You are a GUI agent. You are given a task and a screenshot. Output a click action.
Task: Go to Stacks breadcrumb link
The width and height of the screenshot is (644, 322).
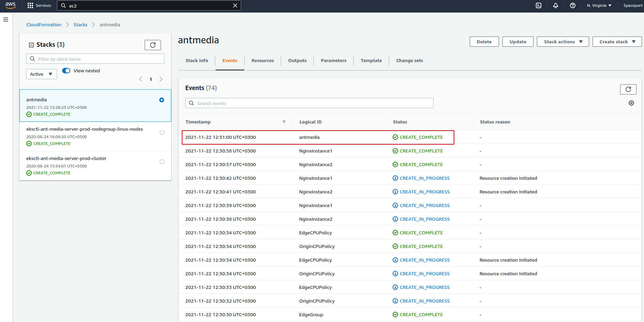coord(80,25)
